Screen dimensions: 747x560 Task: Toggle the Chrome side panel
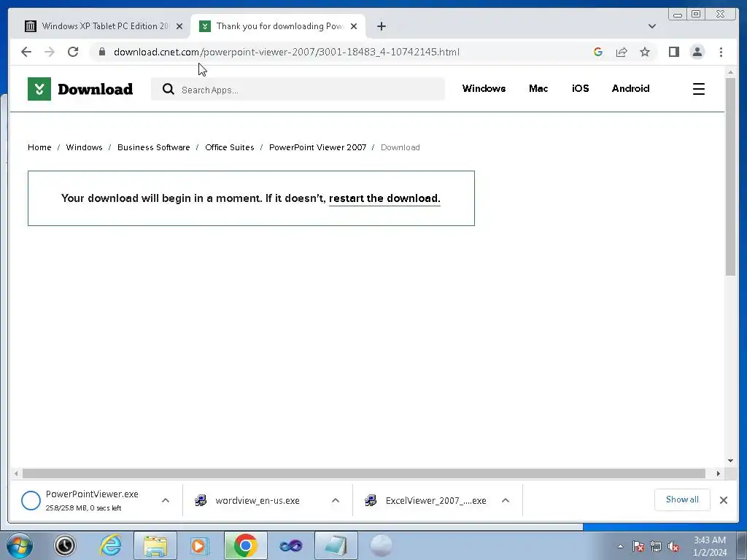pyautogui.click(x=673, y=52)
